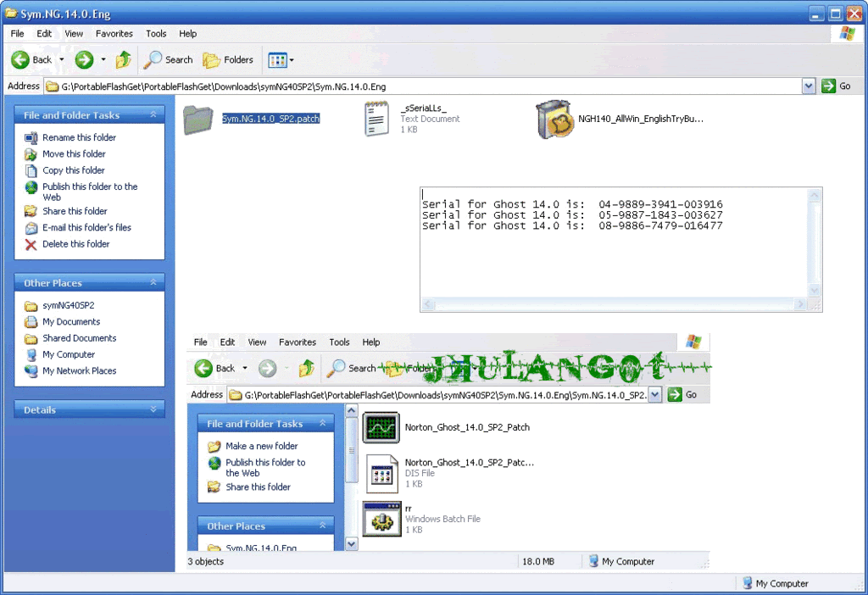Click Back in the inner Explorer window
The width and height of the screenshot is (868, 595).
point(214,368)
